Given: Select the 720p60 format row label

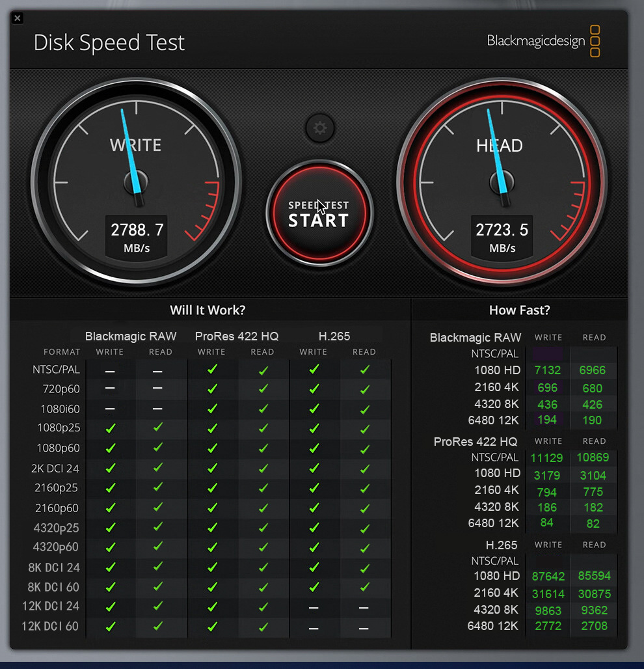Looking at the screenshot, I should (61, 389).
